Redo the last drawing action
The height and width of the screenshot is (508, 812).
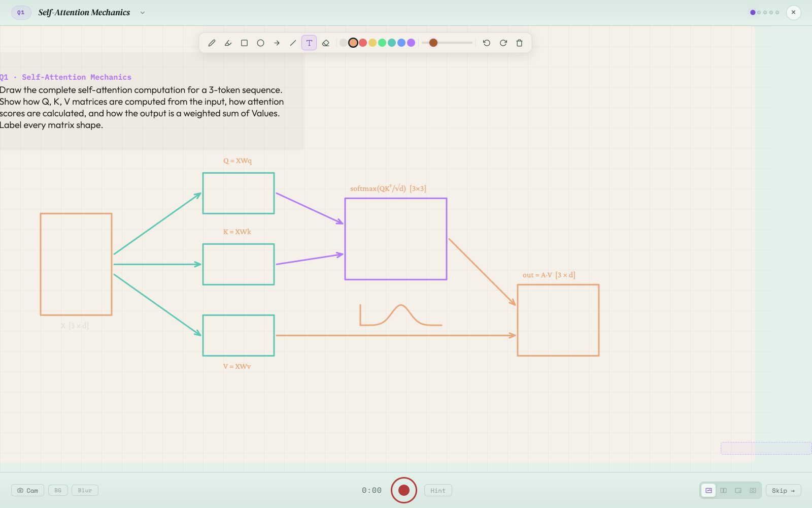(503, 43)
